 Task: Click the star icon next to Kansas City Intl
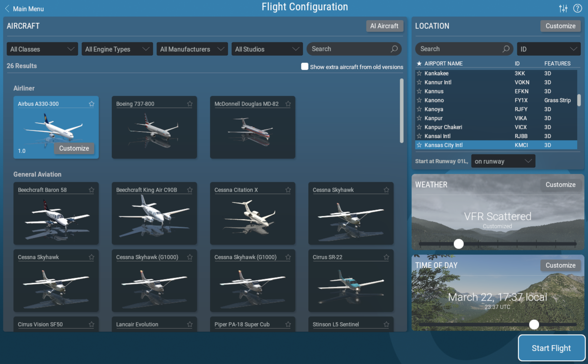click(420, 145)
